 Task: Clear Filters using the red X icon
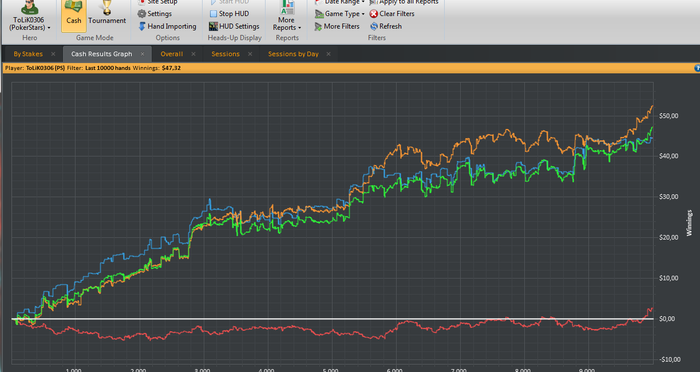point(392,14)
